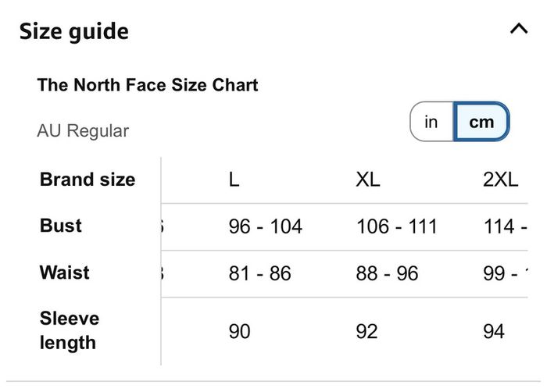The height and width of the screenshot is (392, 547).
Task: Click the Bust row label
Action: pos(61,226)
